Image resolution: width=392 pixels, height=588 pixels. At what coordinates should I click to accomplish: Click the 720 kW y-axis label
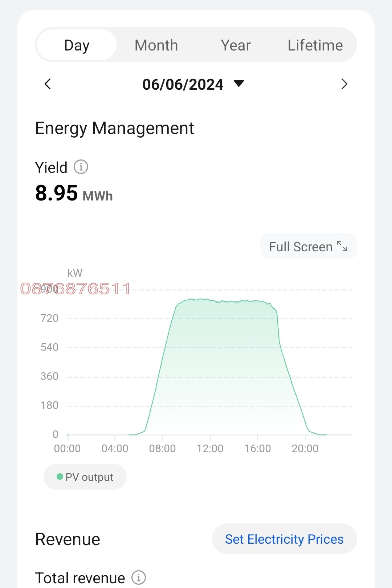pyautogui.click(x=49, y=318)
